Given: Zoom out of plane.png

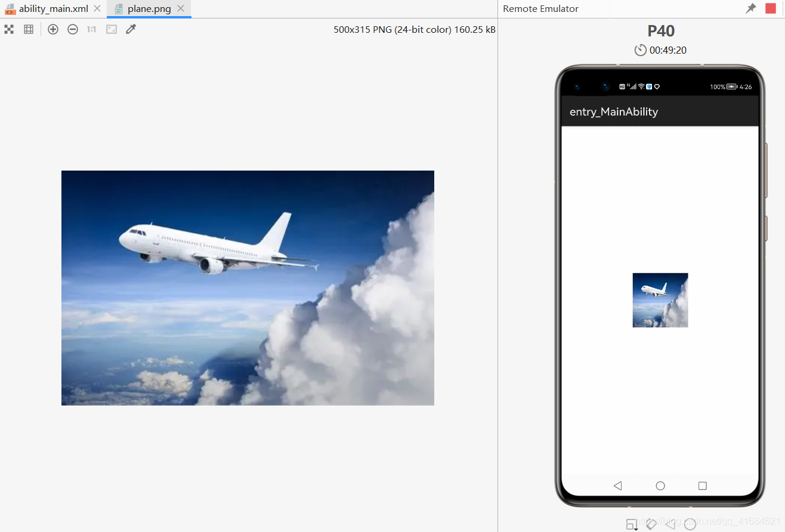Looking at the screenshot, I should (x=72, y=29).
